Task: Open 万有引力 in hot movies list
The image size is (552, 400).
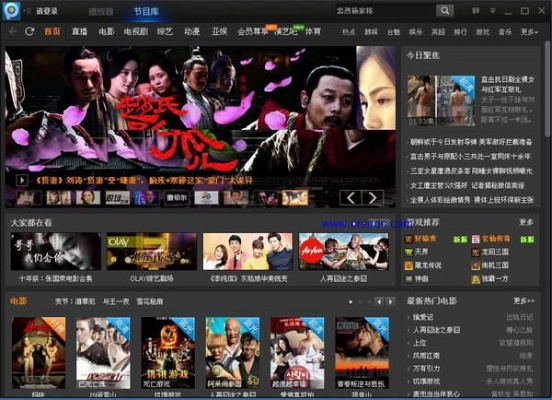Action: coord(427,368)
